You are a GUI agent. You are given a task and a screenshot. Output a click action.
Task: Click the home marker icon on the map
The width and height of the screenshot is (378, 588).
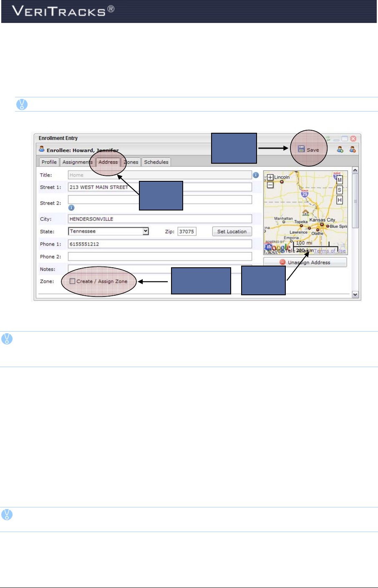[305, 213]
